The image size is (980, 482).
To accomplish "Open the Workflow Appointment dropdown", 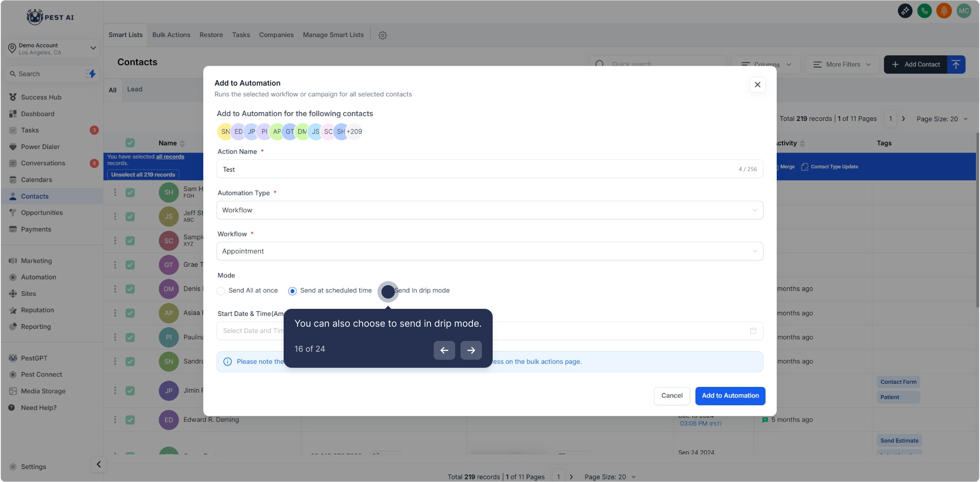I will point(490,251).
